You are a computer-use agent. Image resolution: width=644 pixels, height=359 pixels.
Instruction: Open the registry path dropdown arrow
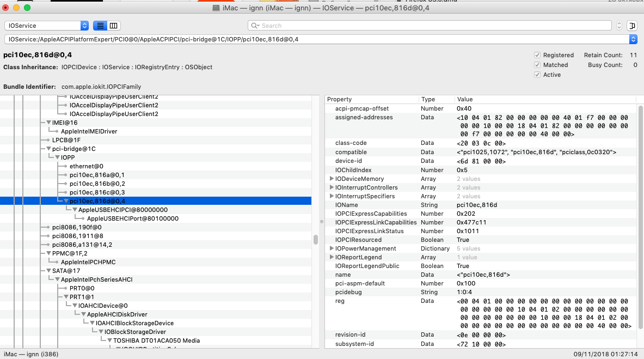pos(633,39)
